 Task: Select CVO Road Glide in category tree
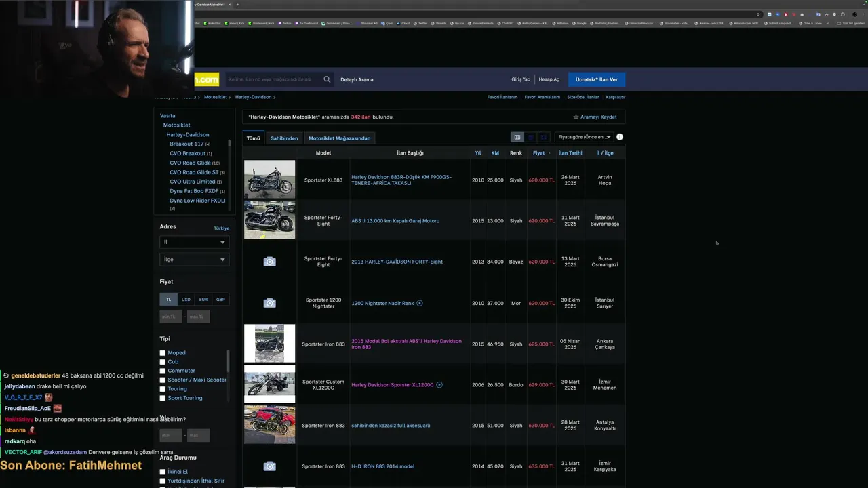(x=191, y=163)
